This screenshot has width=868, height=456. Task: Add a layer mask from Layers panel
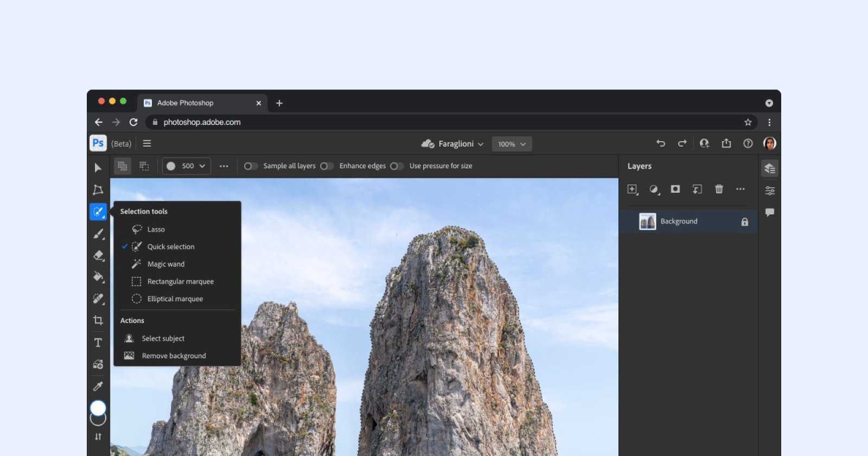coord(675,189)
